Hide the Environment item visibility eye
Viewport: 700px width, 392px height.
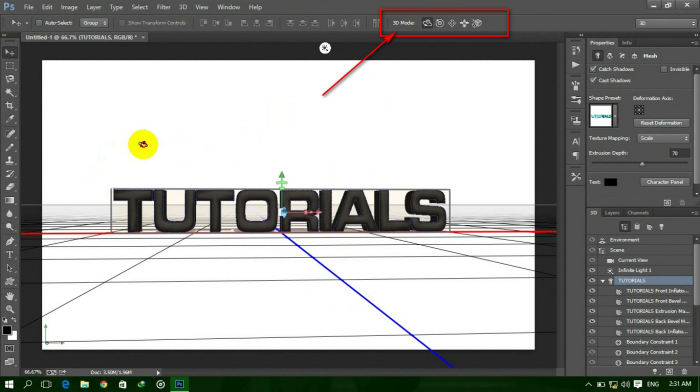[592, 240]
